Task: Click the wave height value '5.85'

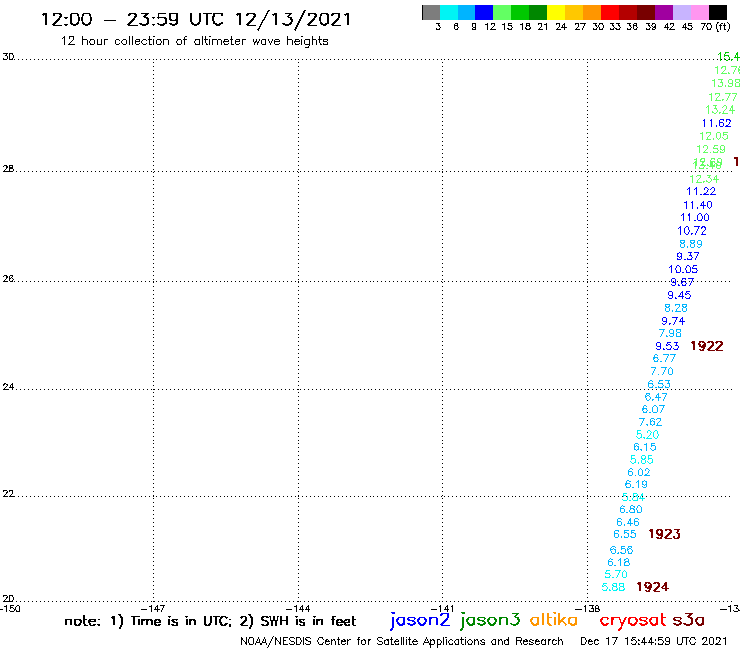Action: [641, 460]
